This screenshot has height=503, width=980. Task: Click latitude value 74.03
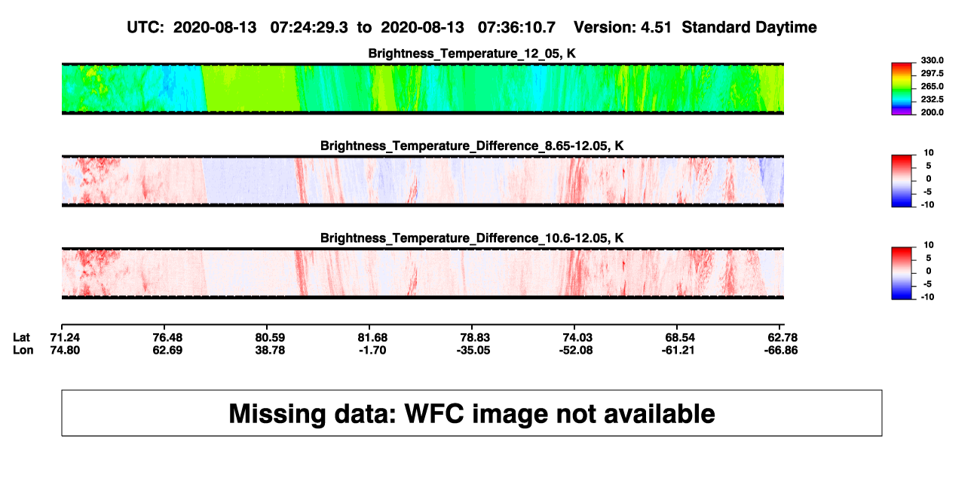pos(577,337)
